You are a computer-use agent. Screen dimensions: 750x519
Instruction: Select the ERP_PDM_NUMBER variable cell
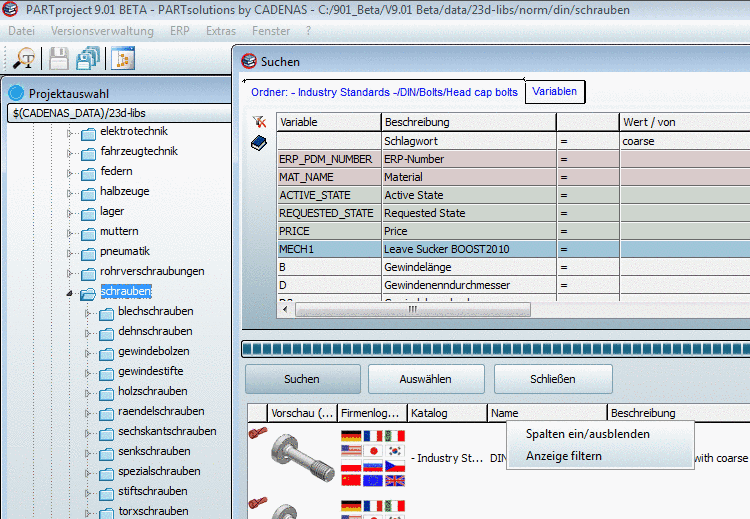pyautogui.click(x=329, y=159)
